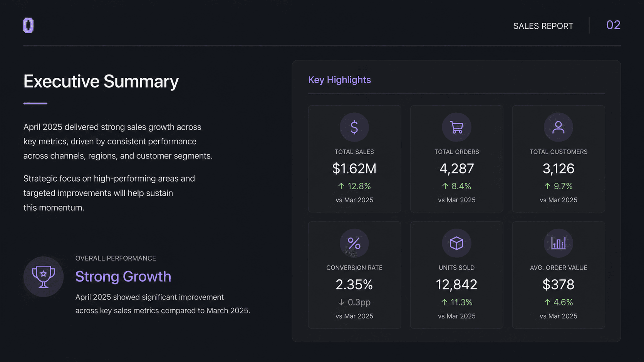
Task: Click the Strong Growth heading
Action: (123, 277)
